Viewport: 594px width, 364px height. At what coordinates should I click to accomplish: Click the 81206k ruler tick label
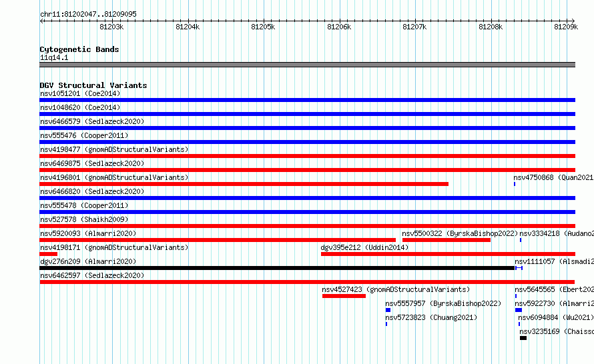(339, 27)
